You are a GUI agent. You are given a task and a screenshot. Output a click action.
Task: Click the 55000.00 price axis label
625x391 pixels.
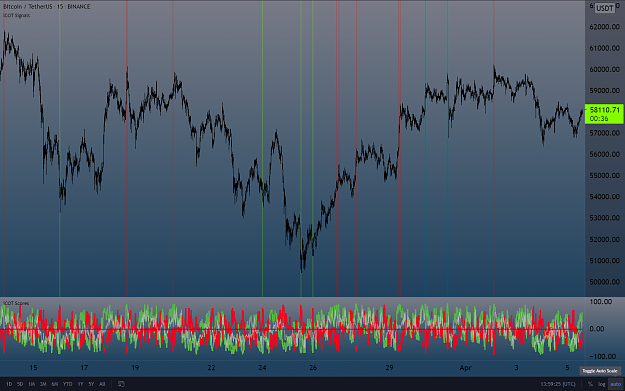click(604, 175)
